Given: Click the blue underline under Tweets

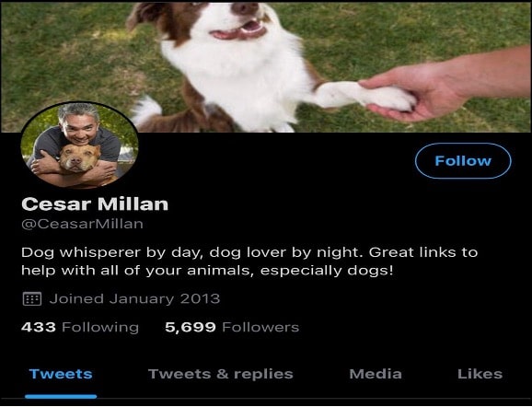Looking at the screenshot, I should pyautogui.click(x=61, y=396).
